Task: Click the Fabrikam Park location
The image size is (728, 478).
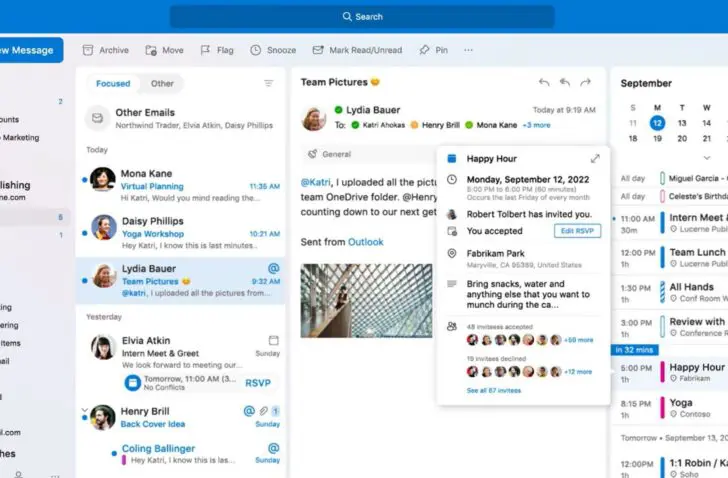Action: (x=495, y=254)
